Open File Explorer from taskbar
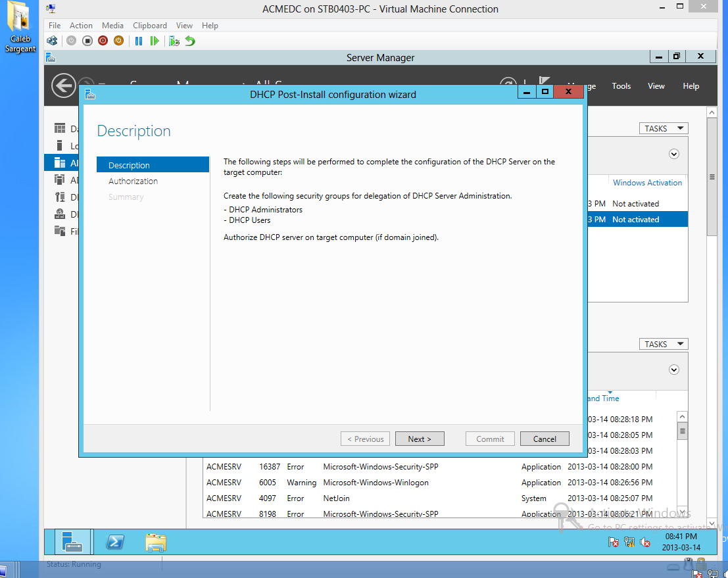 [156, 542]
